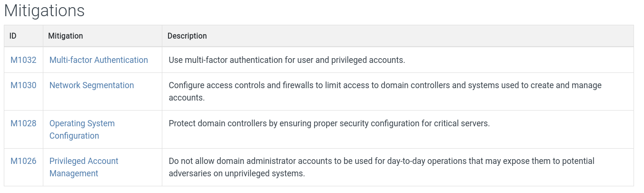Follow the Multi-factor Authentication link
Viewport: 644px width, 193px height.
[x=99, y=60]
